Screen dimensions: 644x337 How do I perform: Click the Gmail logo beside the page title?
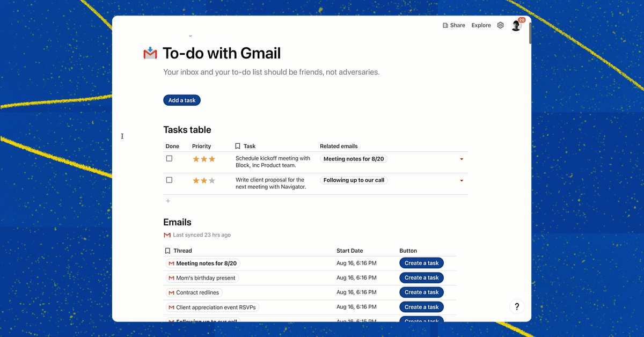coord(150,53)
